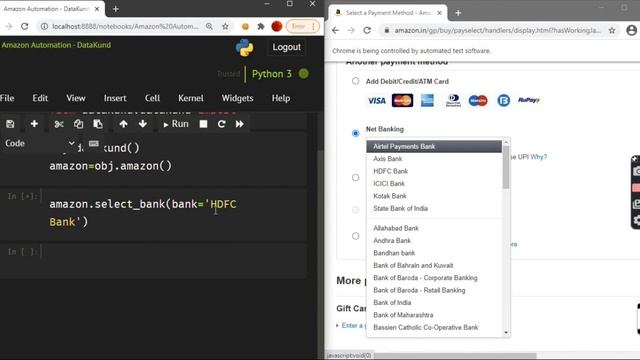The height and width of the screenshot is (360, 640).
Task: Open zoom magnifier icon in left browser
Action: pos(209,27)
